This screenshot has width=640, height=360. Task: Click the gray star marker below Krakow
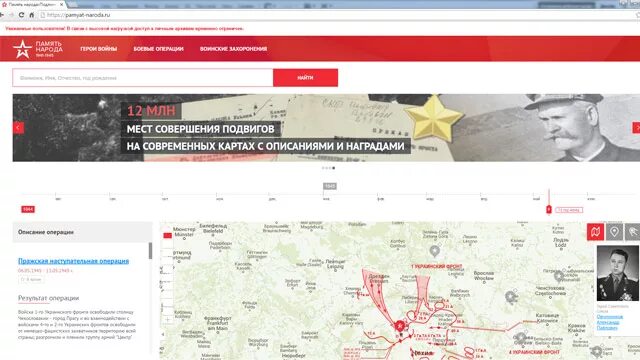597,351
